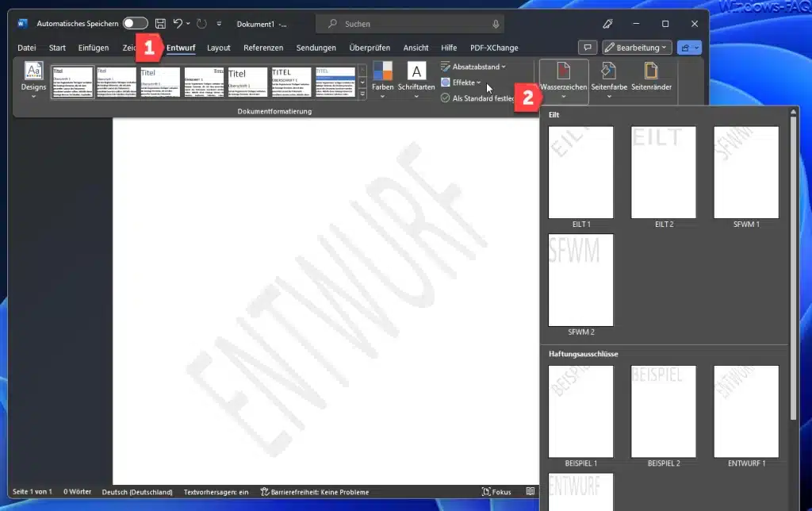The image size is (812, 511).
Task: Switch to the Sendungen tab
Action: tap(316, 48)
